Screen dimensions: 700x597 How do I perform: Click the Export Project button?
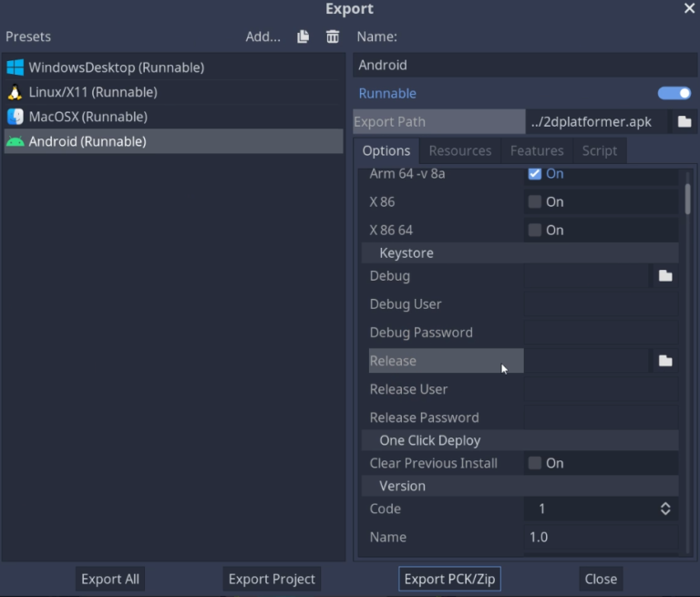(272, 579)
